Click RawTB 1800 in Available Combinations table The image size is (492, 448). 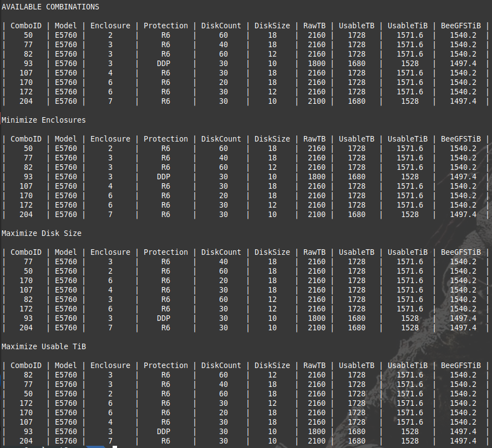(317, 64)
